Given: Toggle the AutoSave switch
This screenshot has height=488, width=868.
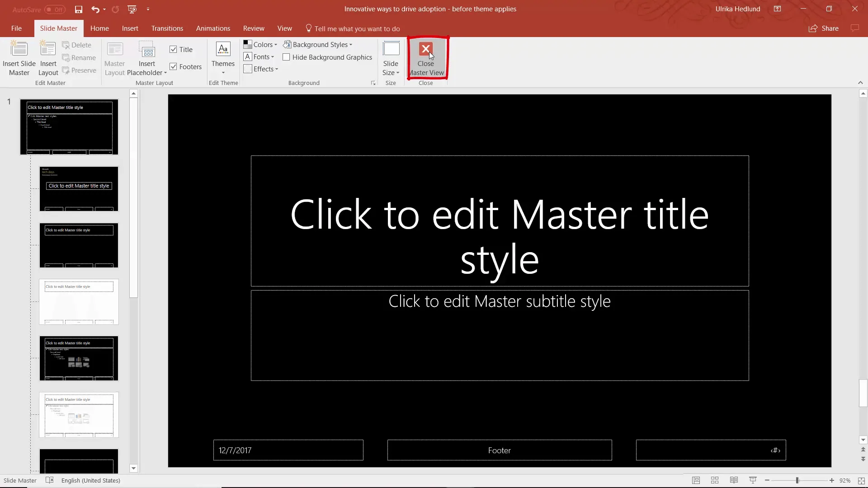Looking at the screenshot, I should click(x=55, y=9).
